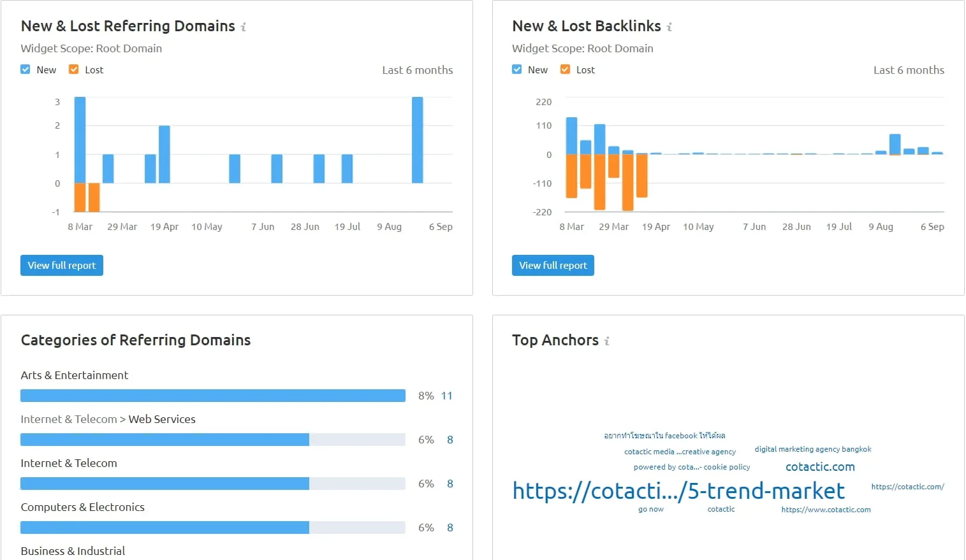
Task: Toggle New checkbox in Backlinks widget
Action: (x=517, y=69)
